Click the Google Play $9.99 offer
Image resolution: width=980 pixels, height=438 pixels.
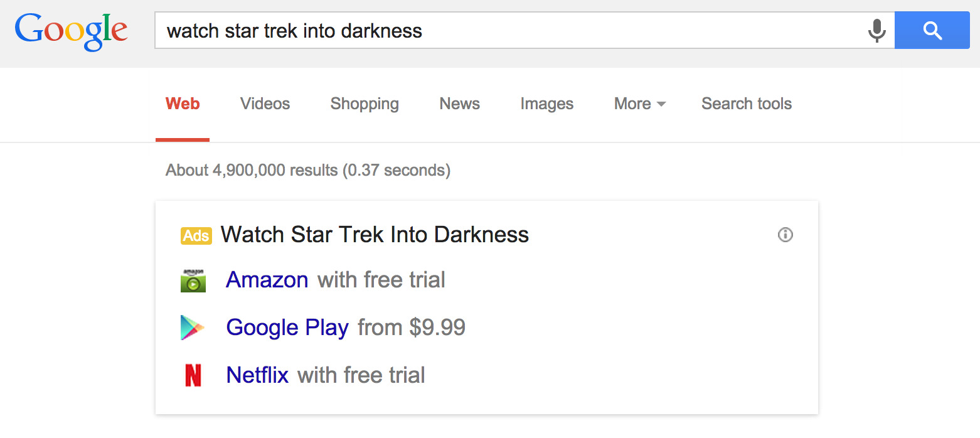tap(287, 327)
